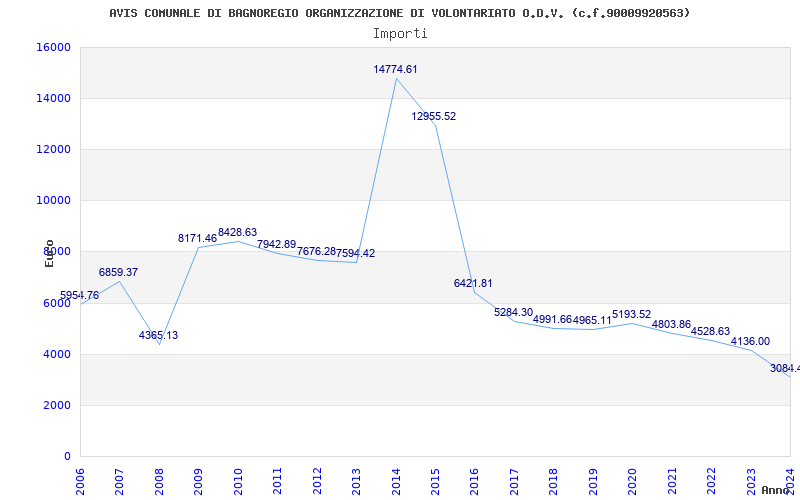This screenshot has height=500, width=800.
Task: Click the 7676.28 data label
Action: tap(316, 251)
